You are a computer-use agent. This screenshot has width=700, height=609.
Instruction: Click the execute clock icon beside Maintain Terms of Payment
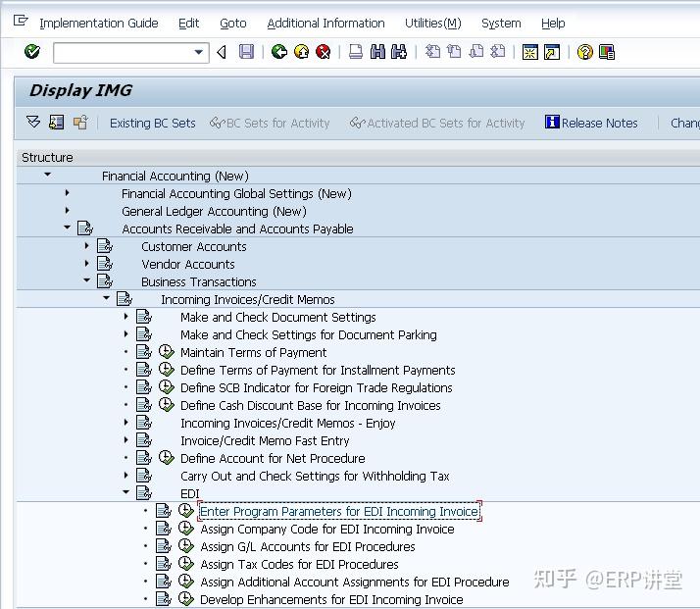(166, 352)
